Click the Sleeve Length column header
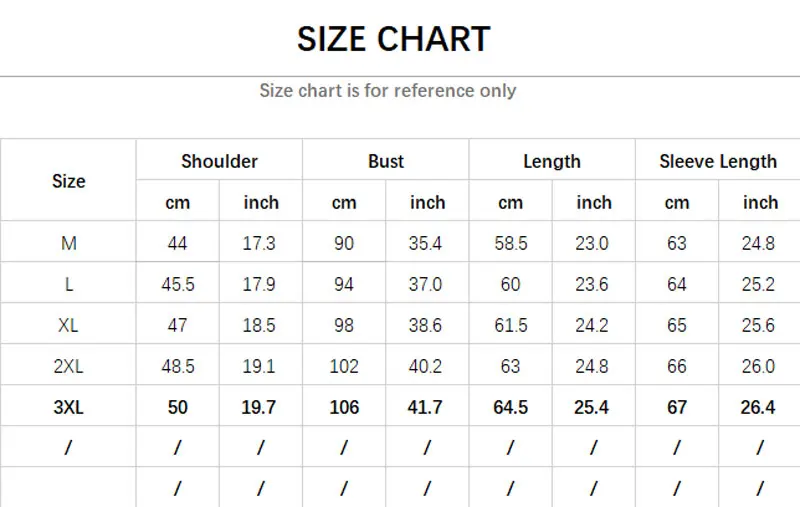This screenshot has height=507, width=800. pyautogui.click(x=718, y=162)
